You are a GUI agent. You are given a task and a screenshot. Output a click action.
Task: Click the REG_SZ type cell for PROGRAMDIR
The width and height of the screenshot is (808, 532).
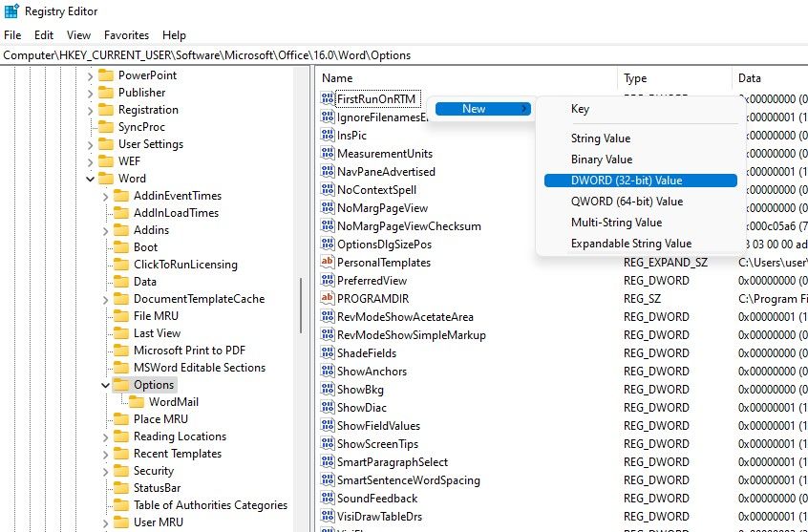pos(642,299)
